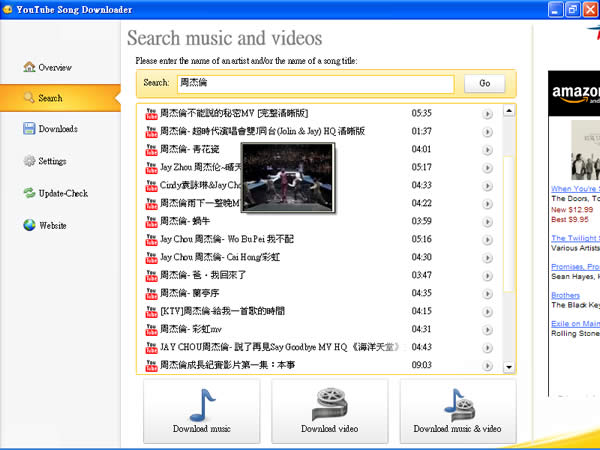600x450 pixels.
Task: Click the Download music & video icon
Action: 457,404
